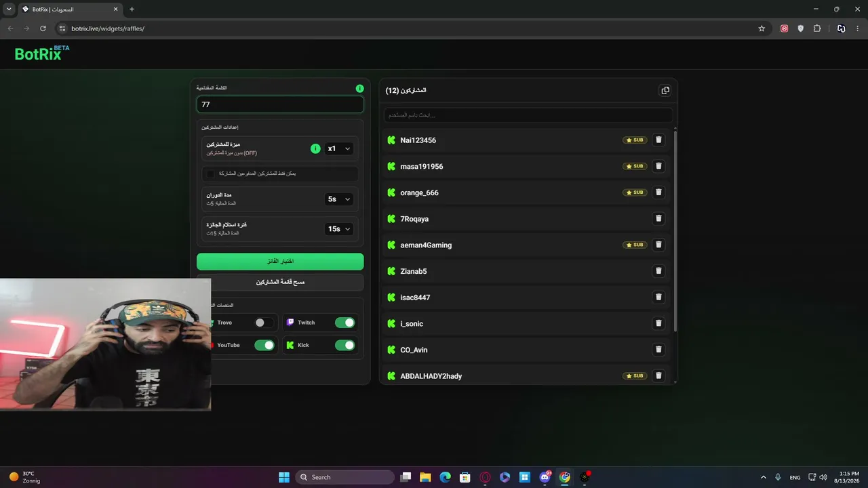Open Windows Start menu
Viewport: 868px width, 488px height.
284,477
